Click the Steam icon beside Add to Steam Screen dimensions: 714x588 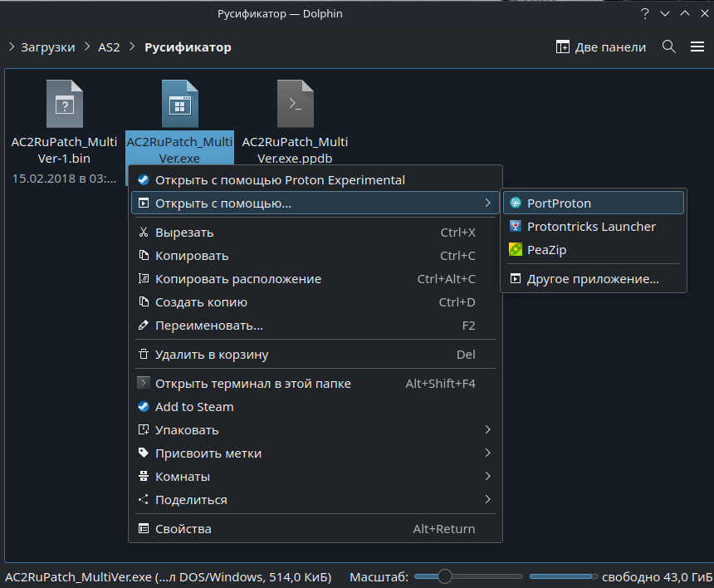pyautogui.click(x=144, y=407)
